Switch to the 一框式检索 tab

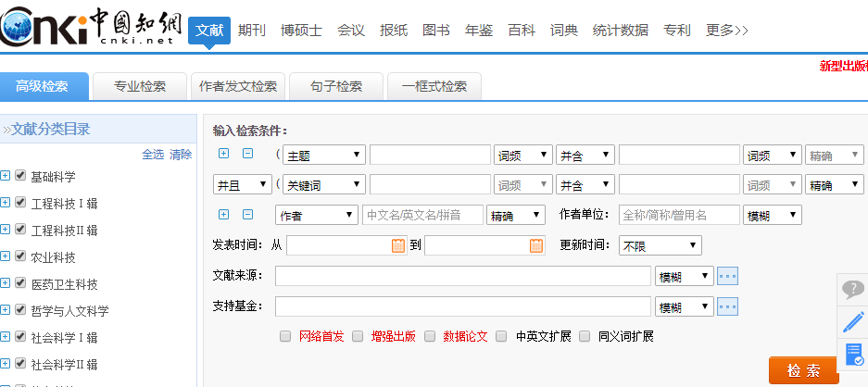(x=434, y=86)
